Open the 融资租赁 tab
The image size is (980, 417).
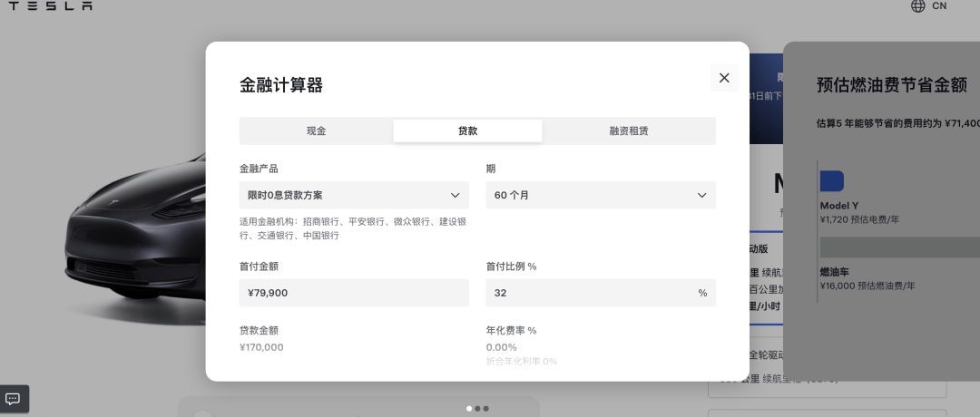coord(629,131)
